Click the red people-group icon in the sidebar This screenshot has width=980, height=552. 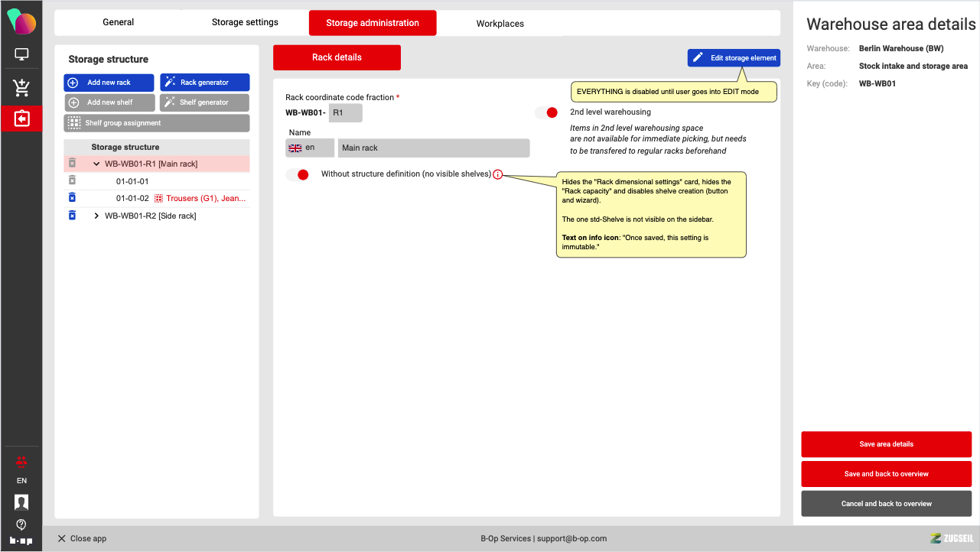[21, 461]
